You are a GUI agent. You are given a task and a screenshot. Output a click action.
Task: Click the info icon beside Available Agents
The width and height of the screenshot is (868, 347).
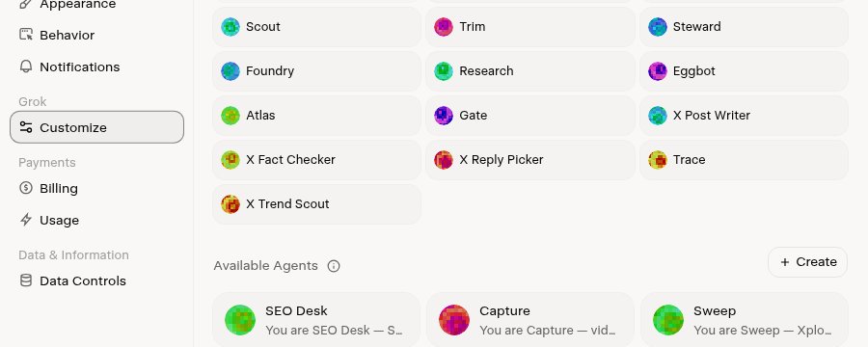pos(334,266)
